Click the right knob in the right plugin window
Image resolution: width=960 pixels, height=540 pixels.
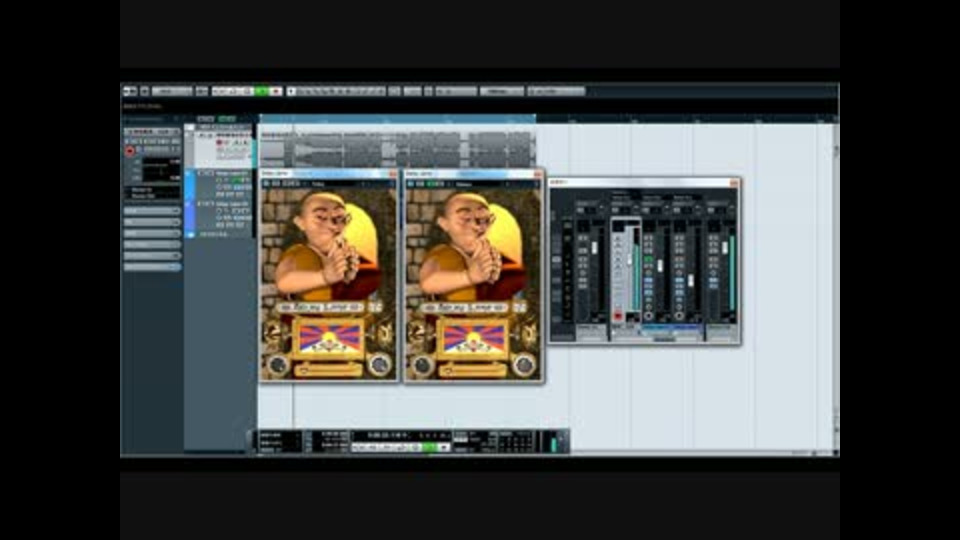point(523,365)
